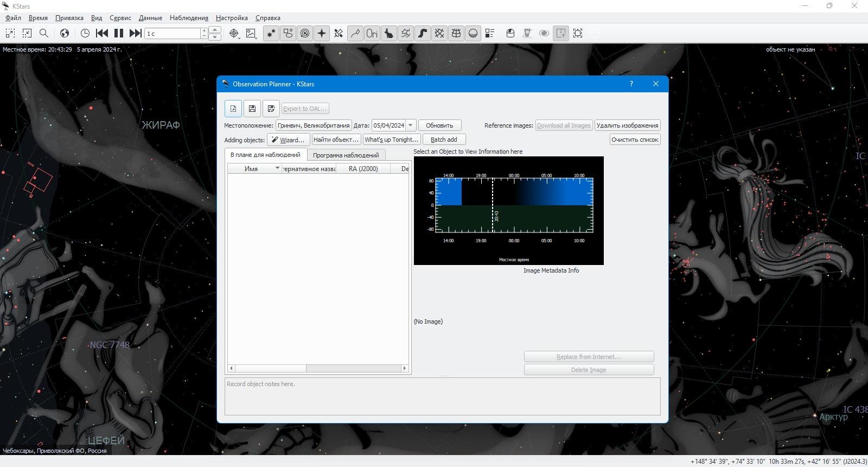868x467 pixels.
Task: Toggle stars display in toolbar
Action: [x=270, y=33]
